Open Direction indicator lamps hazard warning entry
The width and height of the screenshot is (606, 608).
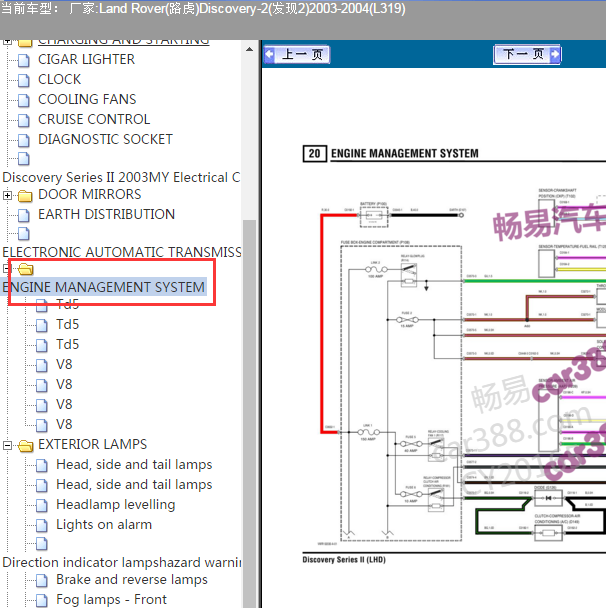pos(122,563)
